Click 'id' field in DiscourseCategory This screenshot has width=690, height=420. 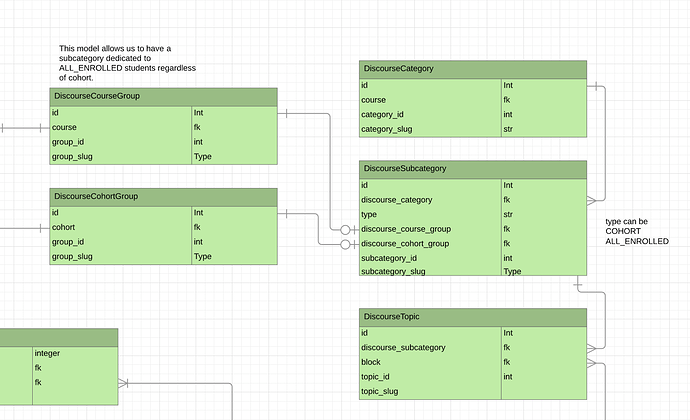(364, 85)
